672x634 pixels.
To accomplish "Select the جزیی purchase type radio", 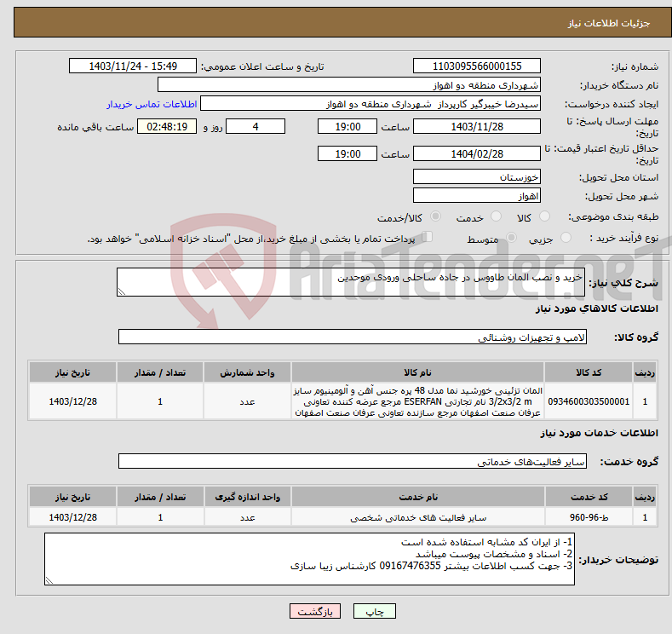I will [x=566, y=238].
